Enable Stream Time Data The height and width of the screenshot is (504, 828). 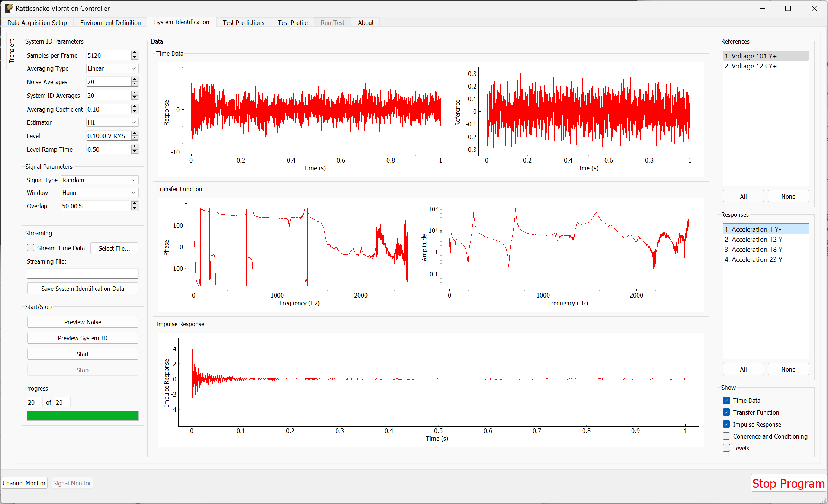pos(31,248)
